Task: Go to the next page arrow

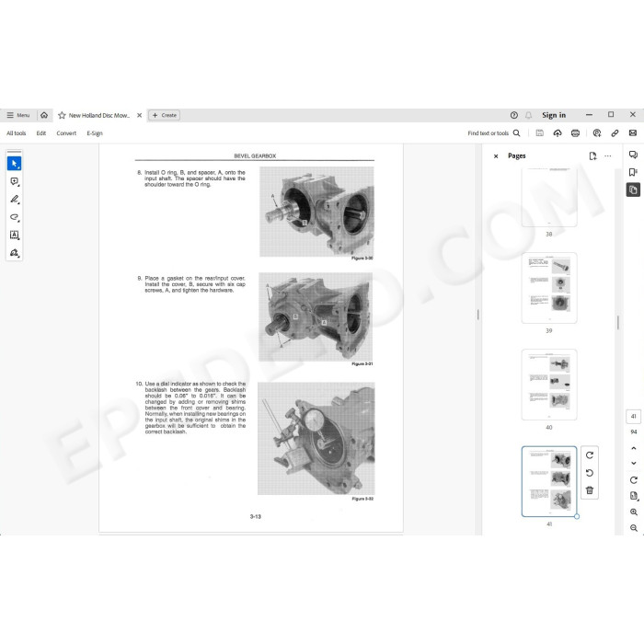Action: 633,463
